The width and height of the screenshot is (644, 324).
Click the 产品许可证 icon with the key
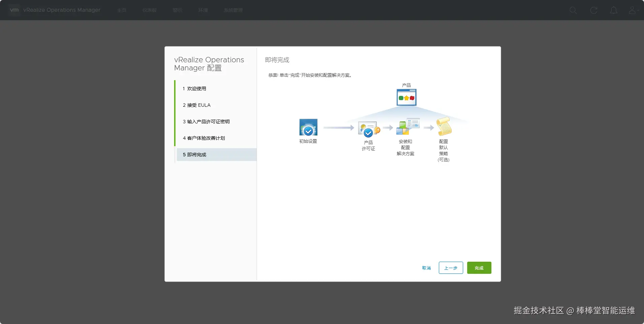point(369,129)
